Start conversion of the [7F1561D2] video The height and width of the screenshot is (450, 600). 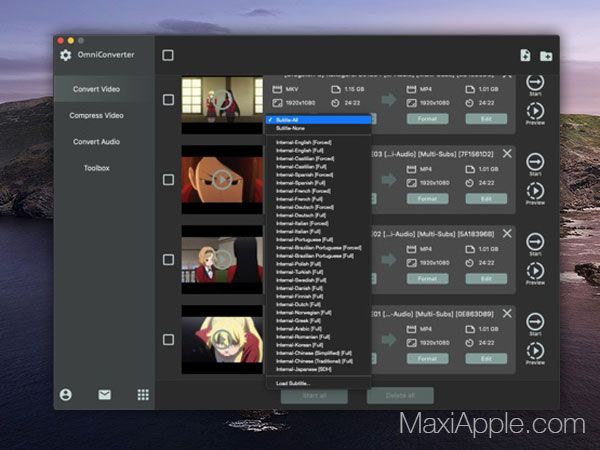point(535,164)
